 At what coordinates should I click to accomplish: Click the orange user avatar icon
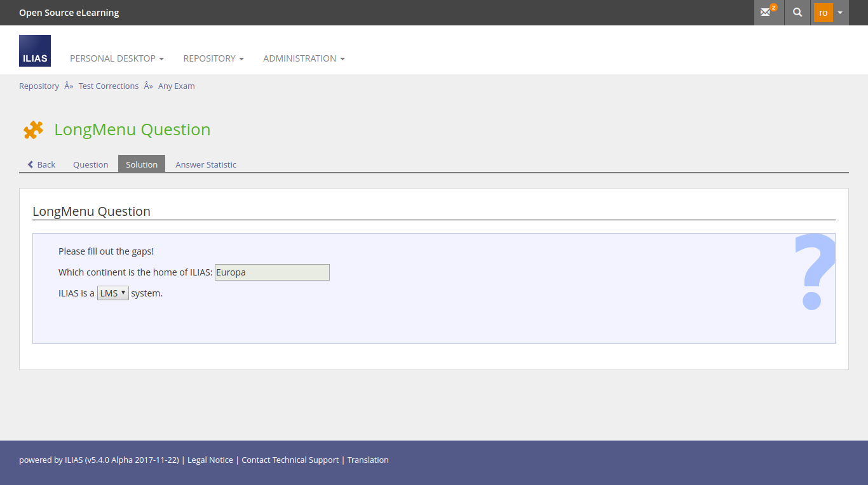(x=823, y=13)
